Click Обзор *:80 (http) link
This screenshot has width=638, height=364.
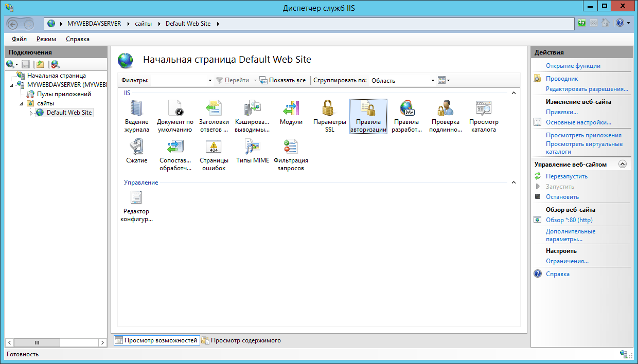569,220
